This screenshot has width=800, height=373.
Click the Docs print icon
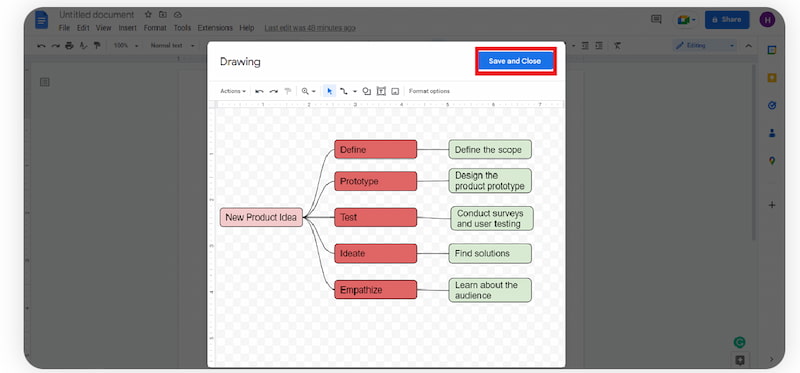[x=69, y=46]
